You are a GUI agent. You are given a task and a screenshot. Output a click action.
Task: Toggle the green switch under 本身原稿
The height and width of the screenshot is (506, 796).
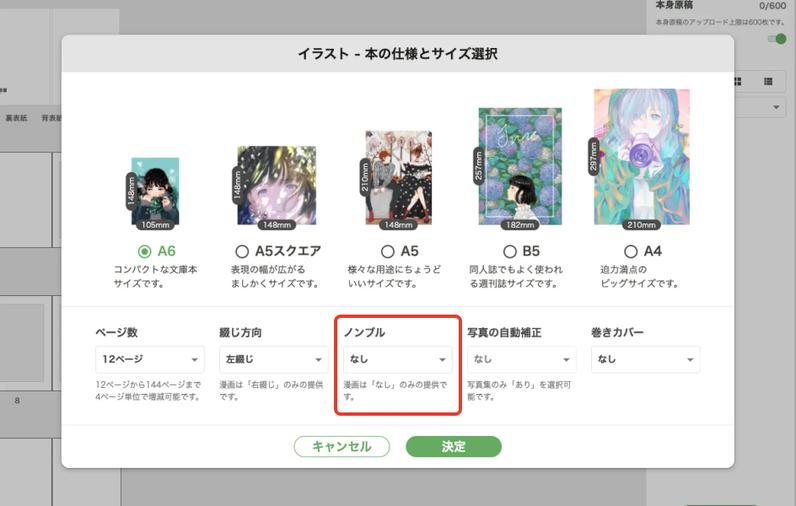[777, 39]
